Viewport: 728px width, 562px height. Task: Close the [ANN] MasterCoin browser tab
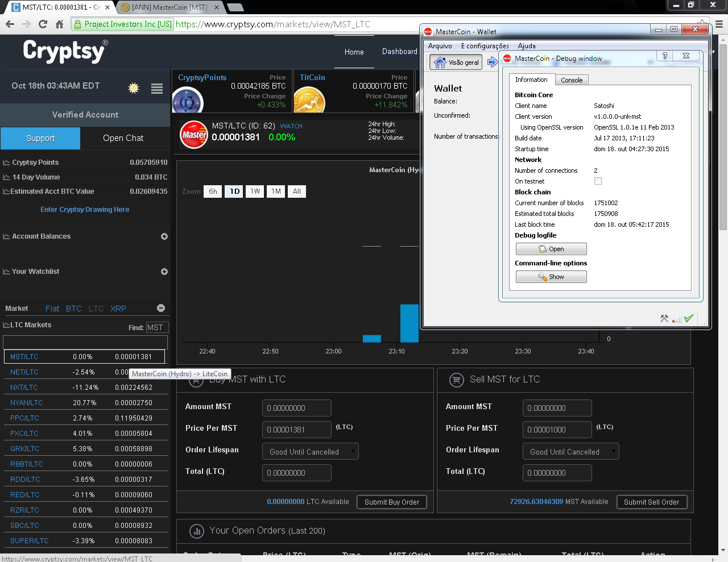[x=217, y=7]
